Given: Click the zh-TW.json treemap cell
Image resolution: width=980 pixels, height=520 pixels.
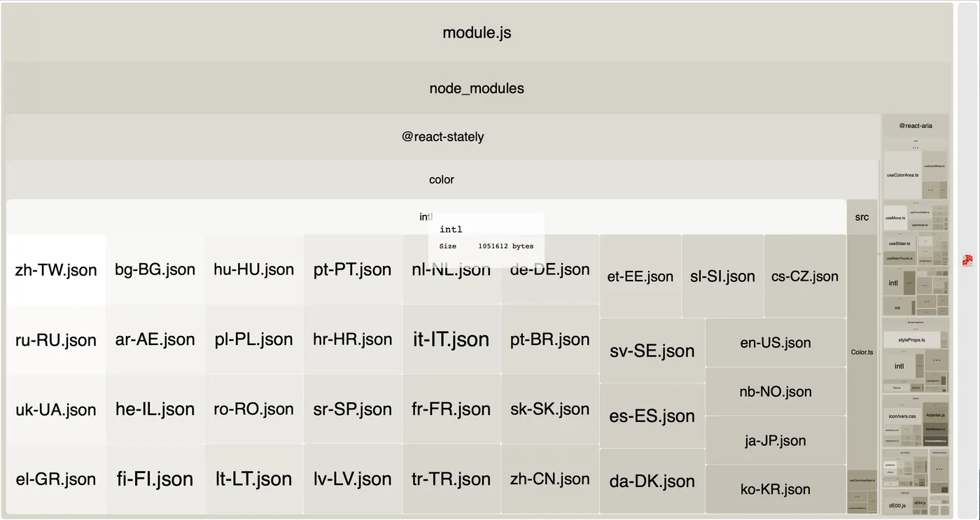Looking at the screenshot, I should click(x=56, y=270).
